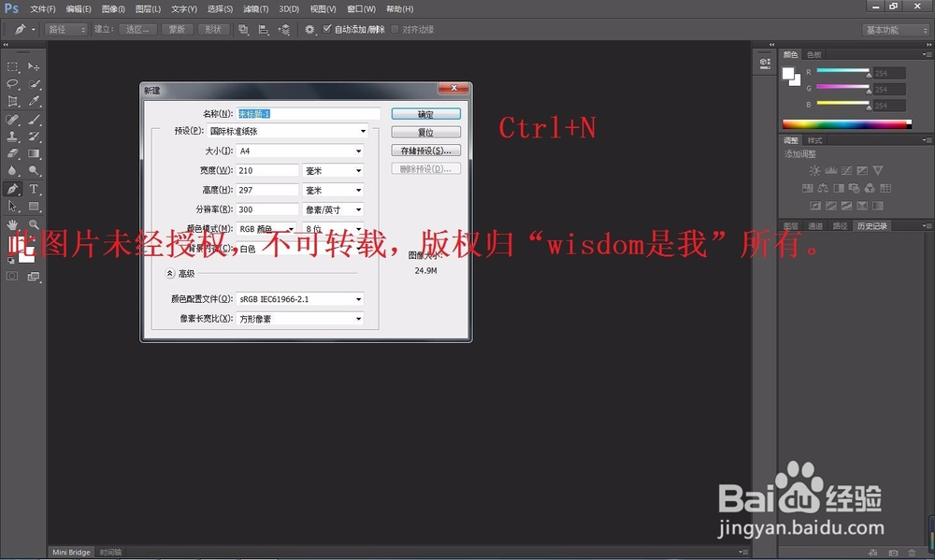The height and width of the screenshot is (560, 935).
Task: Change screen mode icon in the toolbox
Action: (34, 276)
